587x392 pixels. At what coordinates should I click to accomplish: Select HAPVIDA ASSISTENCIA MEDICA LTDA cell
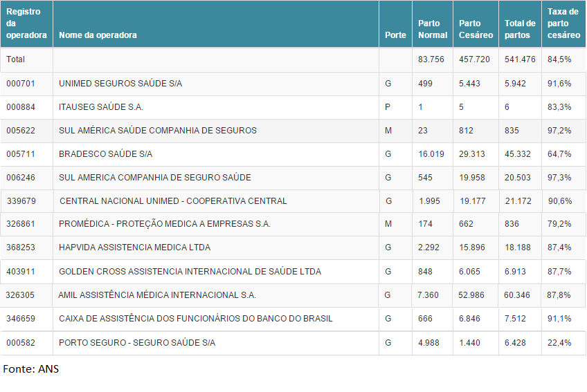coord(134,248)
